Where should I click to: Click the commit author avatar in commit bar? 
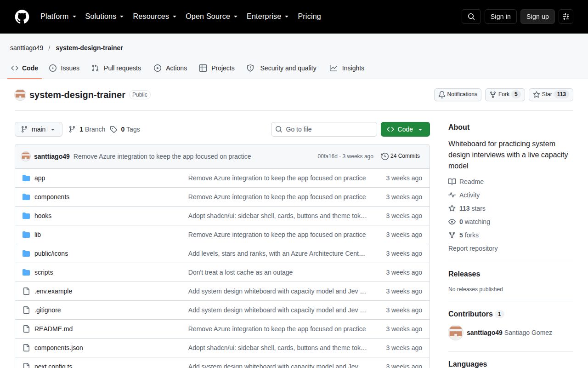(x=26, y=156)
